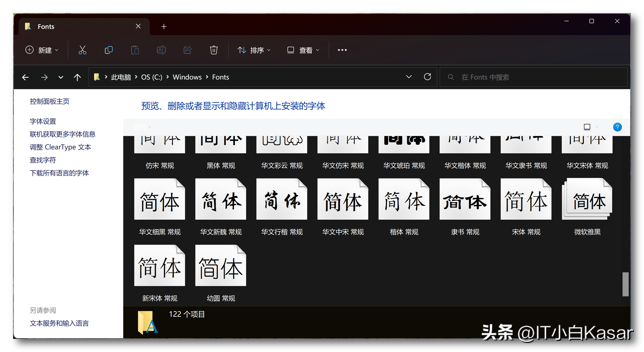Select the 华文隶书 常规 font
The image size is (644, 352).
tap(526, 153)
